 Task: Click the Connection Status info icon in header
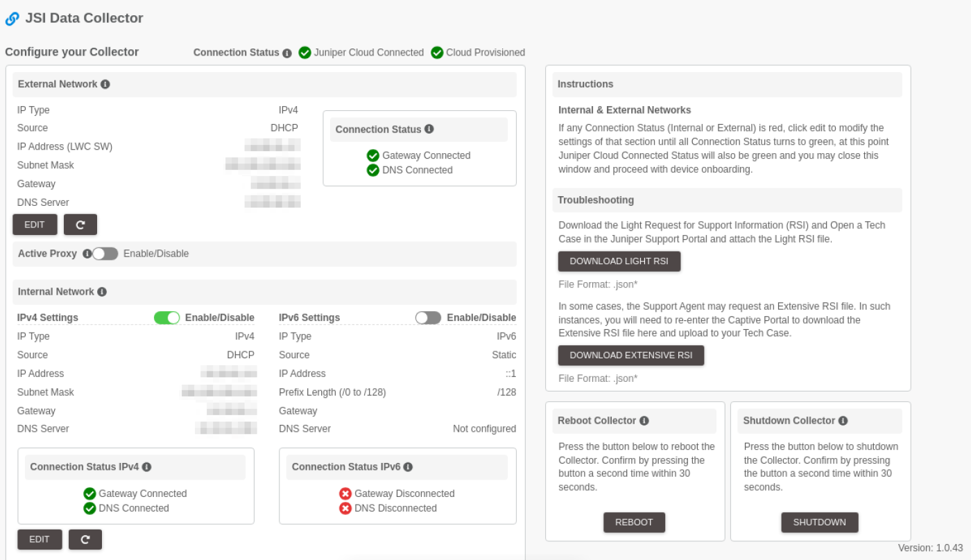[x=289, y=52]
